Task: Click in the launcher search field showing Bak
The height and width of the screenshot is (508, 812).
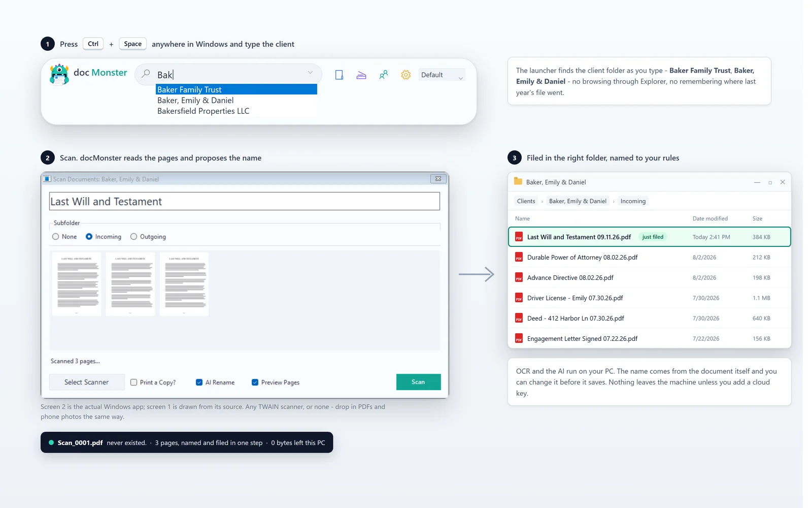Action: 228,75
